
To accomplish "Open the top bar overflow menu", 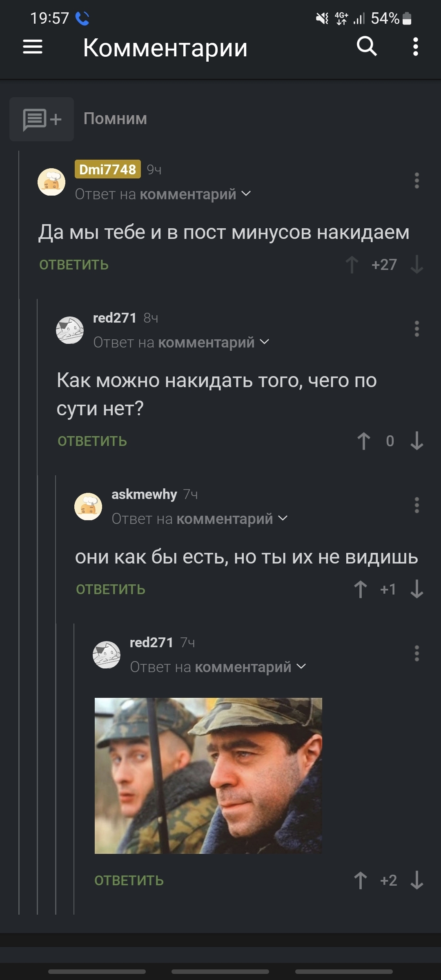I will [x=415, y=47].
